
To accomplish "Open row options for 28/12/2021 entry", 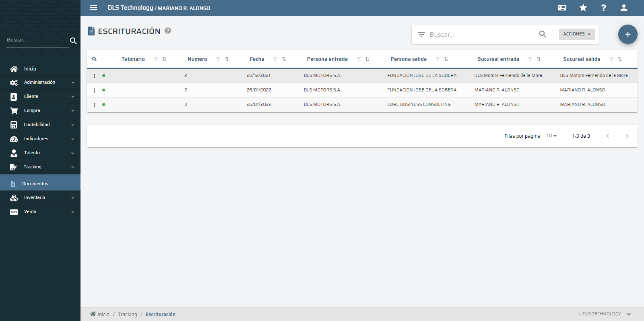I will (95, 76).
